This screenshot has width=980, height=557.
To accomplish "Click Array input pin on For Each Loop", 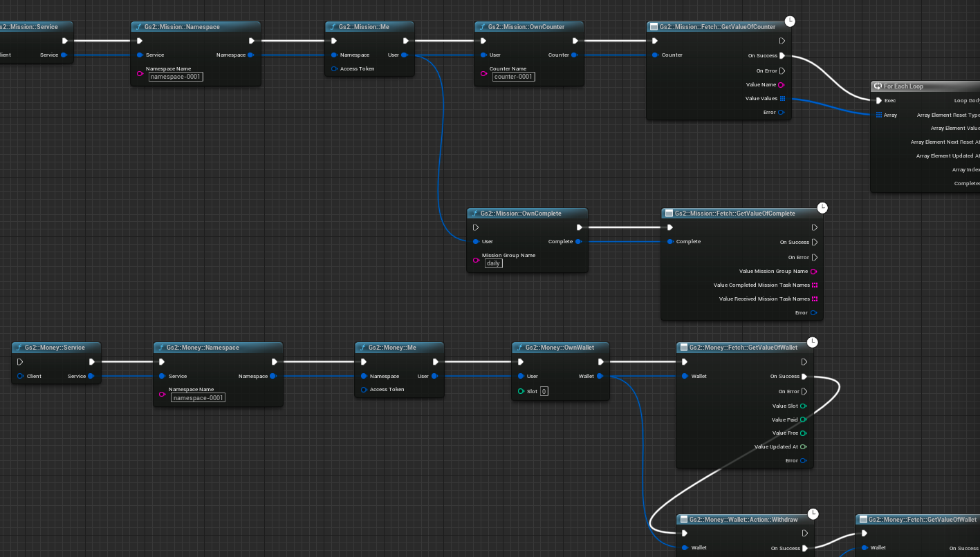I will click(879, 115).
